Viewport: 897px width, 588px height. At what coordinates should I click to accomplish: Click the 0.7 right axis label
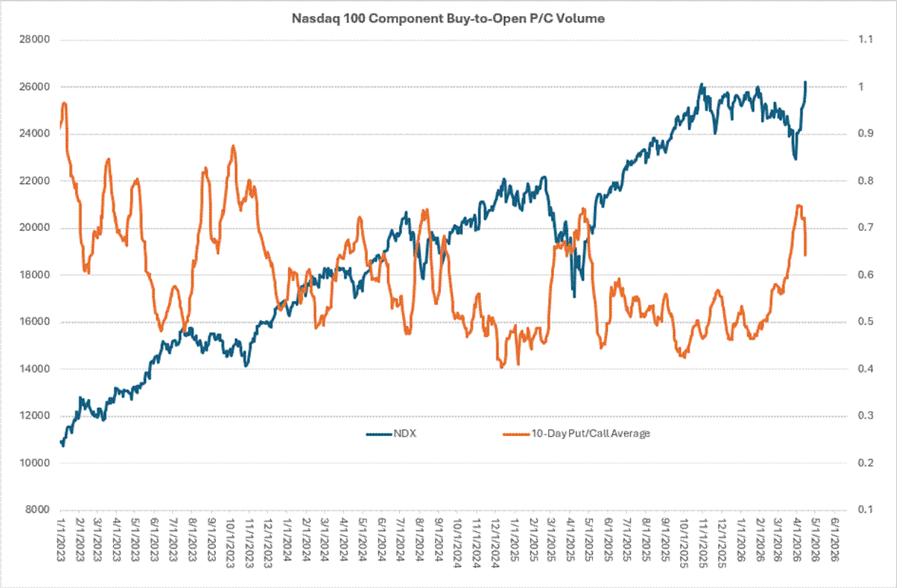866,227
